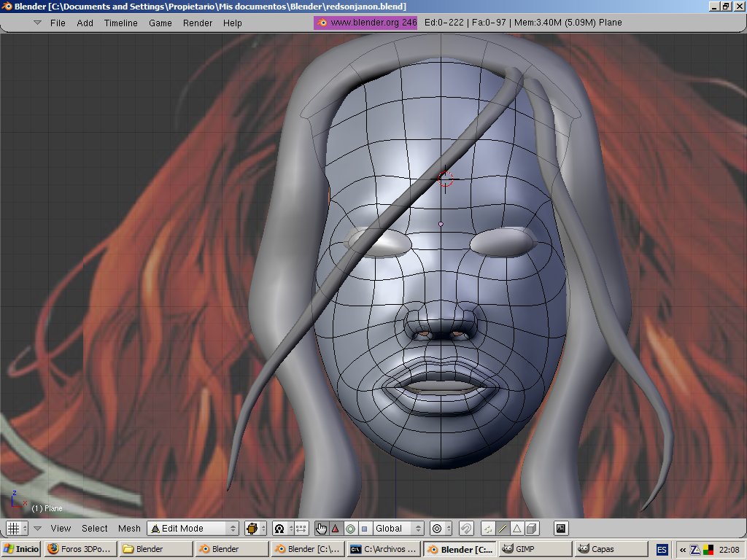Image resolution: width=747 pixels, height=560 pixels.
Task: Open the proportional editing selector
Action: tap(441, 528)
